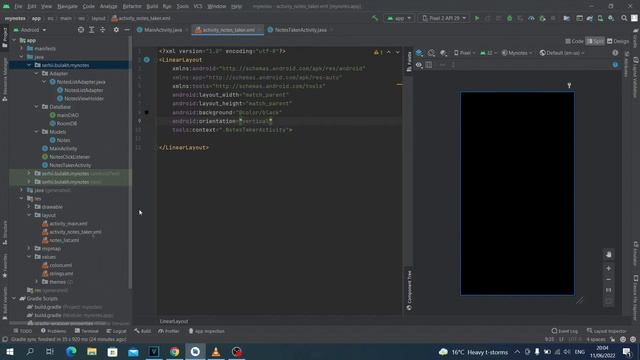Viewport: 640px width, 360px height.
Task: Expand the mipmap folder
Action: click(29, 249)
